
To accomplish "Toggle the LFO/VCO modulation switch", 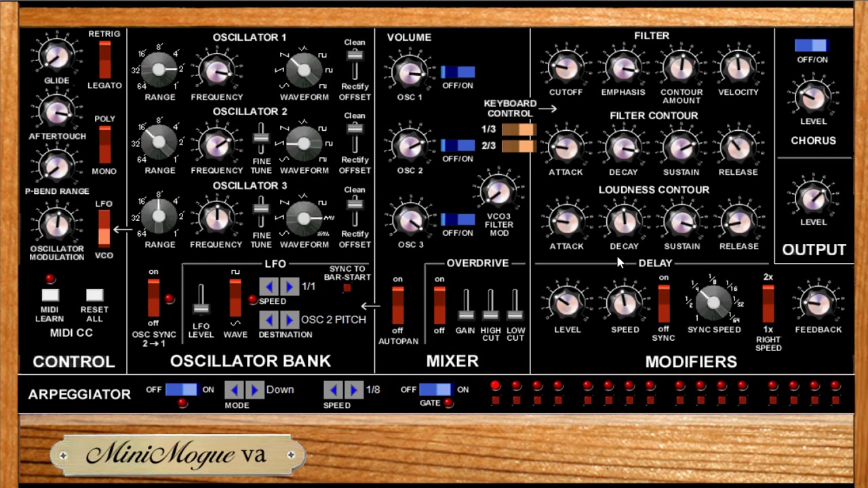I will (x=104, y=229).
